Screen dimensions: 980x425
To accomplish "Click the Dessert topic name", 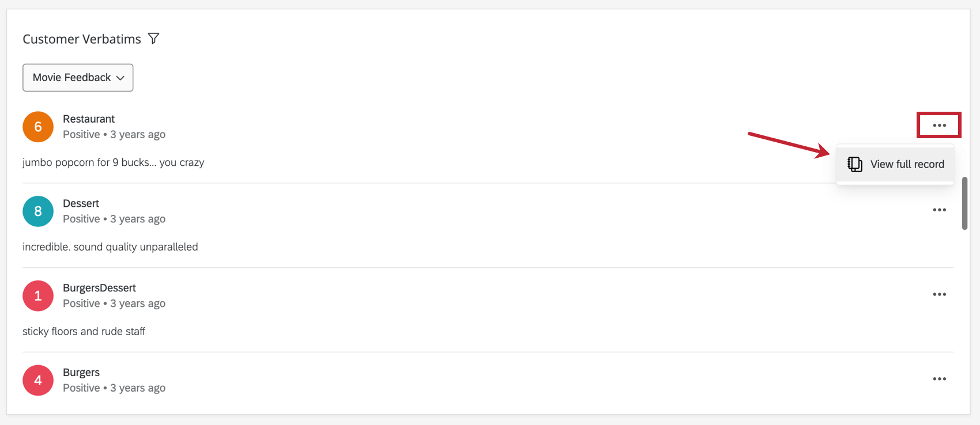I will (81, 203).
